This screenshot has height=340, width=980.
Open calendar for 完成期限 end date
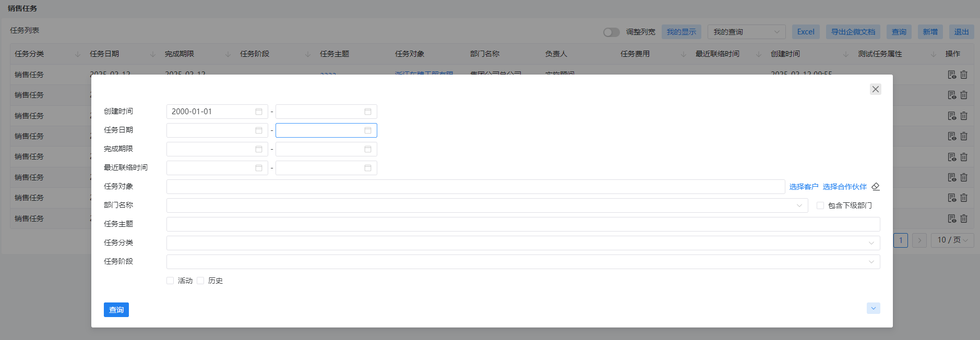(368, 149)
